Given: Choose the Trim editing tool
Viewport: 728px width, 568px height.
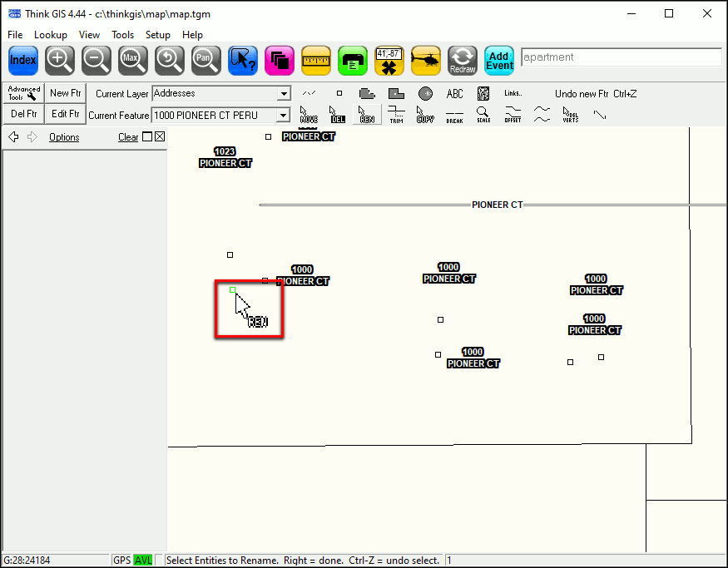Looking at the screenshot, I should (x=397, y=114).
